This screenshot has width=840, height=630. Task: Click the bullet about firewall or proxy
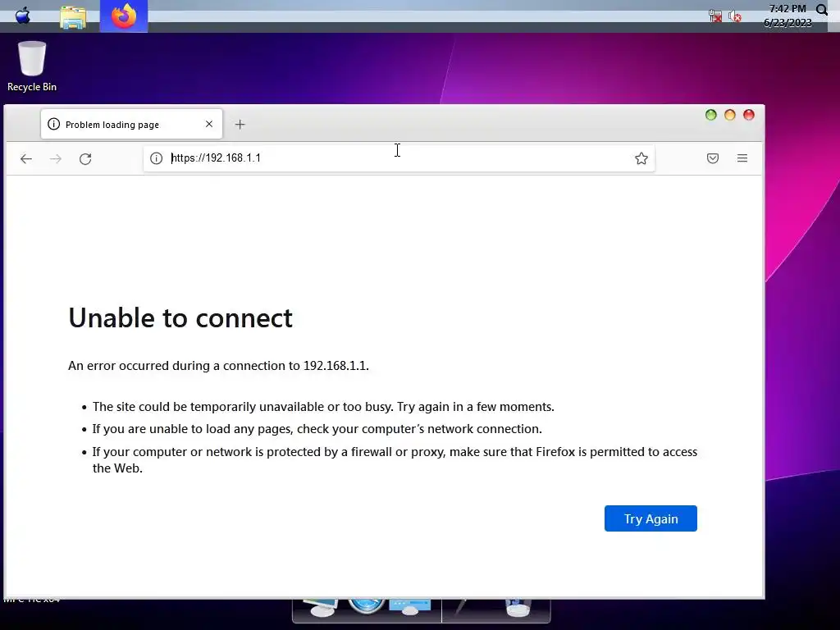pos(395,459)
